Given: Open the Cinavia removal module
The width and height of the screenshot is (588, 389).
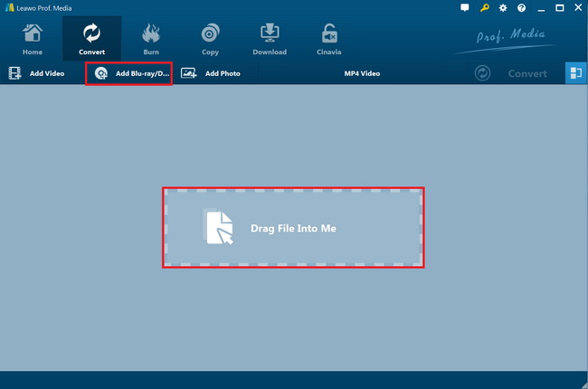Looking at the screenshot, I should [x=329, y=39].
